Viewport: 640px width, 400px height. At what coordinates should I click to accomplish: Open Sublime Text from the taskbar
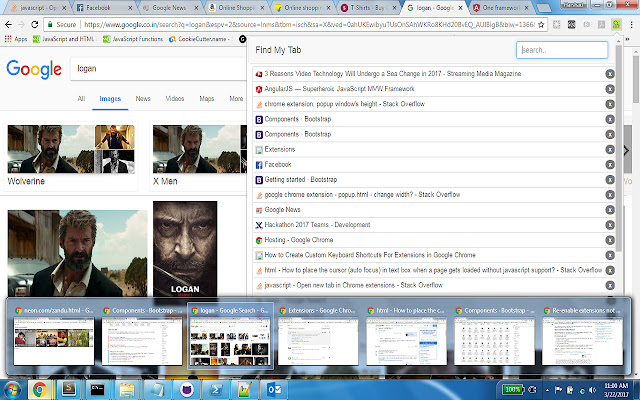click(x=69, y=390)
